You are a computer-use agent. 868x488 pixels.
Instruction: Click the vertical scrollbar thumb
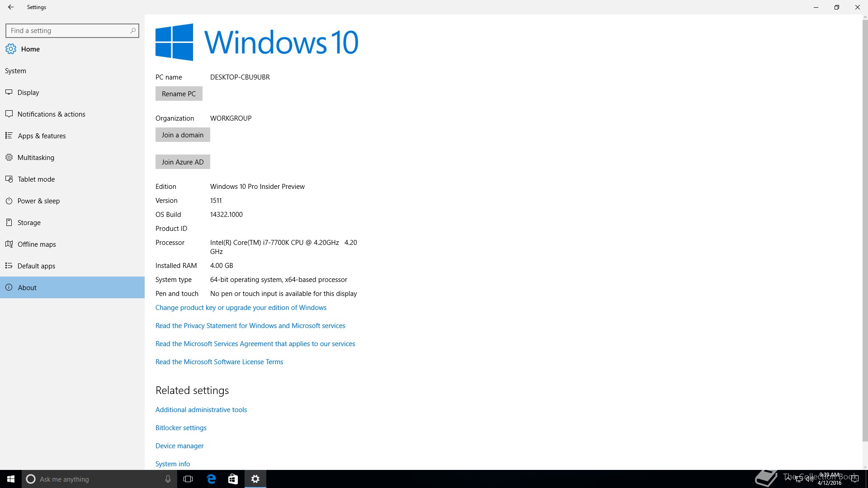pyautogui.click(x=865, y=230)
